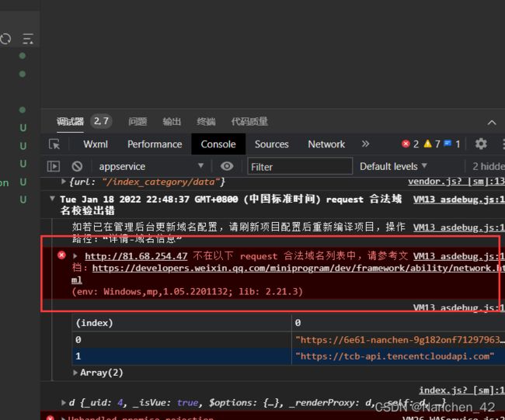Open the Performance tab
The width and height of the screenshot is (505, 420).
click(x=155, y=144)
